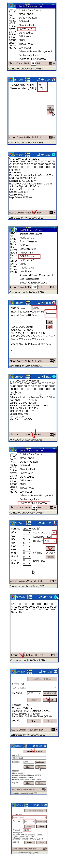Screen dimensions: 75x868
Task: Open Start flag in the 1:27 screen
Action: [11, 80]
